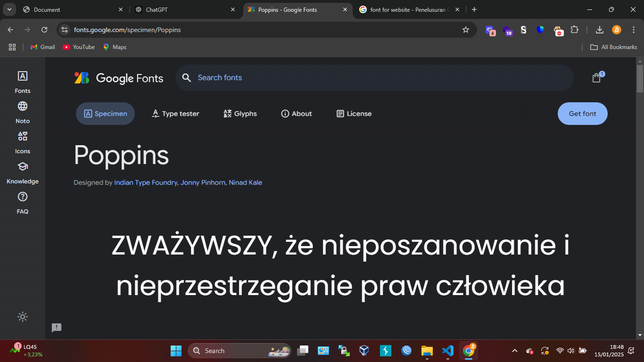Open the LQ45 stock widget
The image size is (644, 362).
point(27,351)
